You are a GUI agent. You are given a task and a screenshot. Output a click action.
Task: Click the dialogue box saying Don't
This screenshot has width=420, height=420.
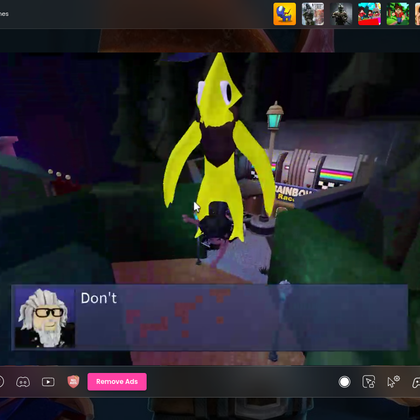coord(210,317)
